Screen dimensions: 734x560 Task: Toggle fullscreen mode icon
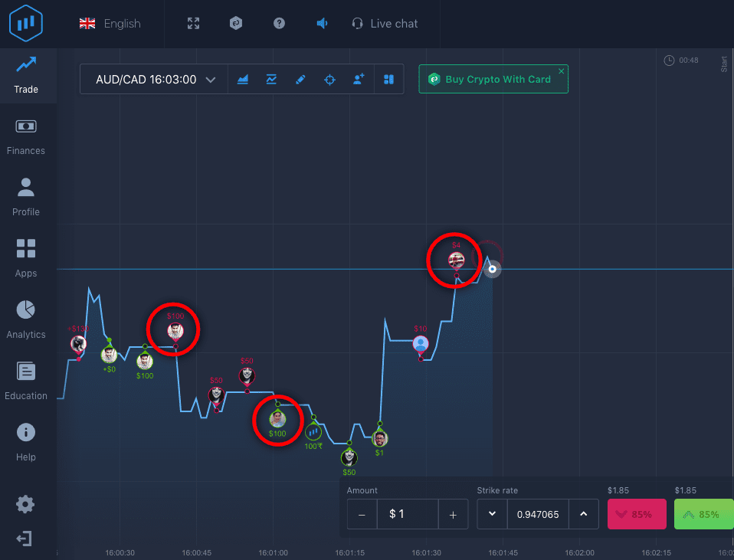tap(193, 24)
